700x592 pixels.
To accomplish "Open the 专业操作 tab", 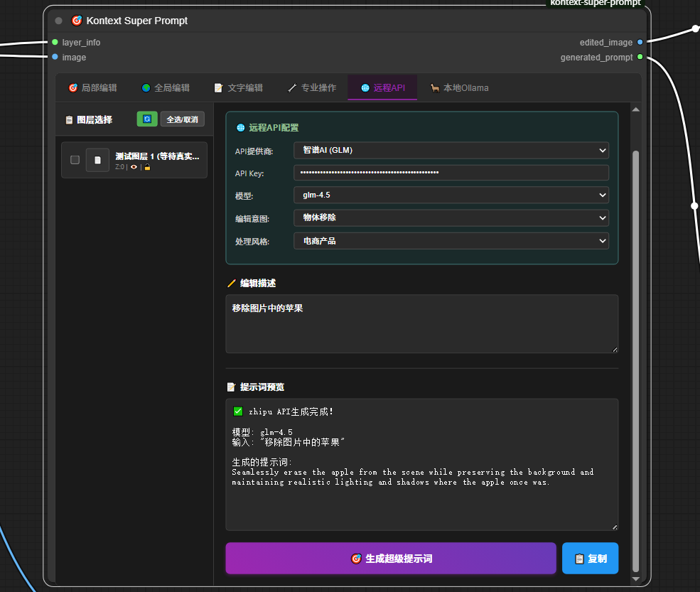I will [x=311, y=87].
